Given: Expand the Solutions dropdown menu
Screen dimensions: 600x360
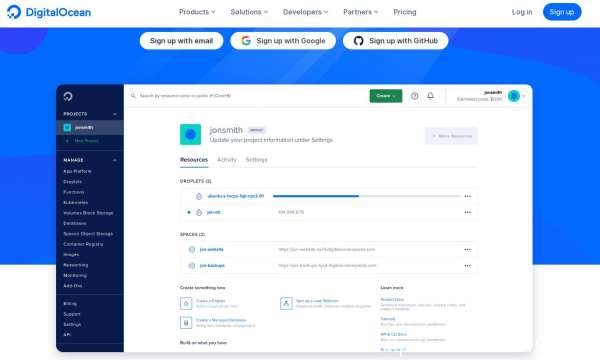Looking at the screenshot, I should 249,12.
